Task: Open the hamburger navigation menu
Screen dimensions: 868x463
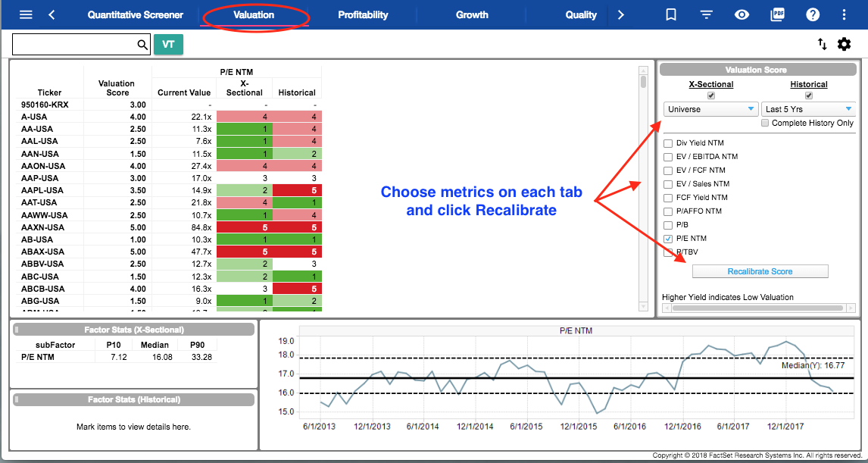Action: pyautogui.click(x=26, y=15)
